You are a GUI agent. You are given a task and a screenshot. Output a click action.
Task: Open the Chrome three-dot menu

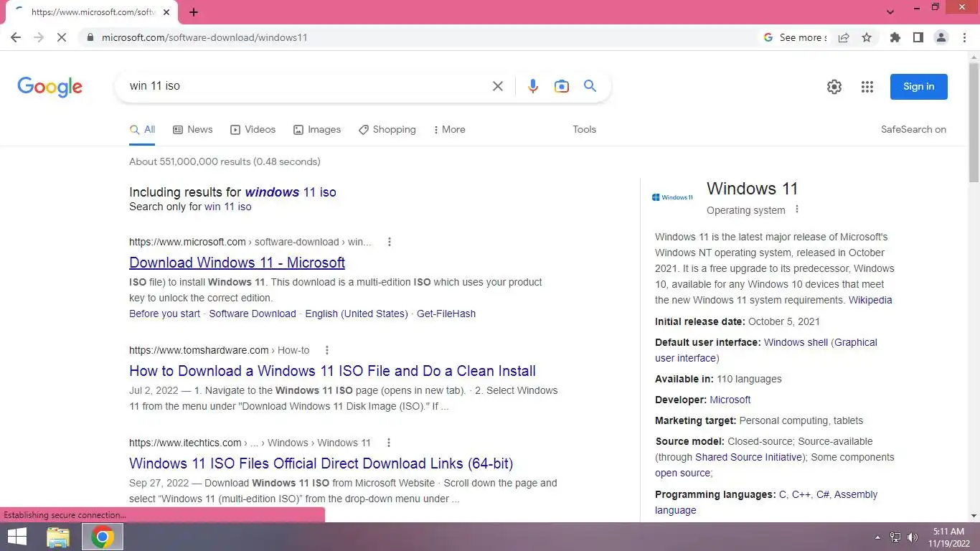(x=963, y=37)
